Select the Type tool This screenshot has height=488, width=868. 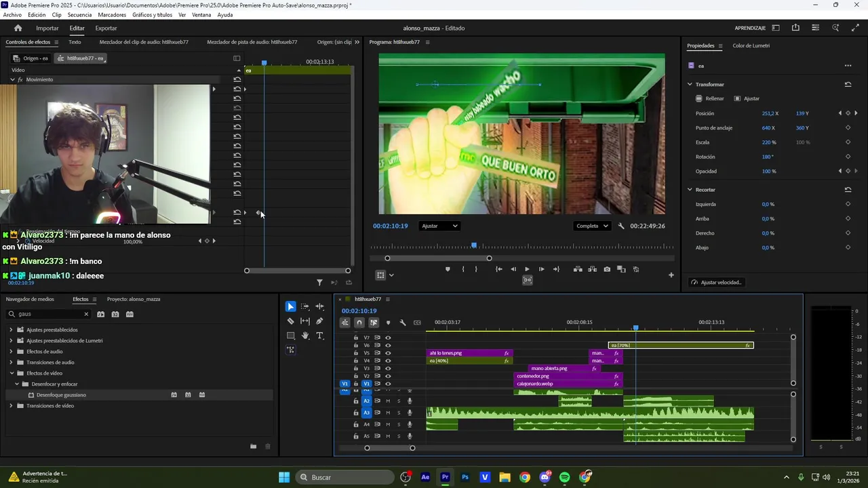319,335
